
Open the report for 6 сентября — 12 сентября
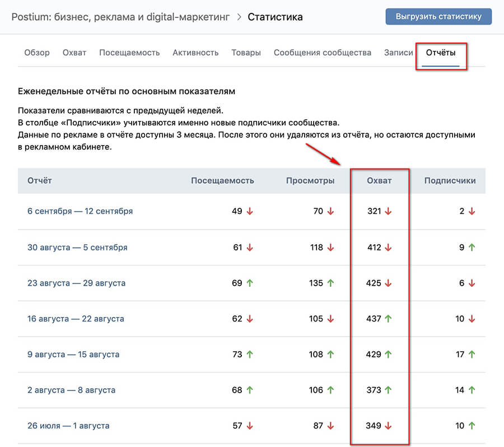(x=81, y=212)
